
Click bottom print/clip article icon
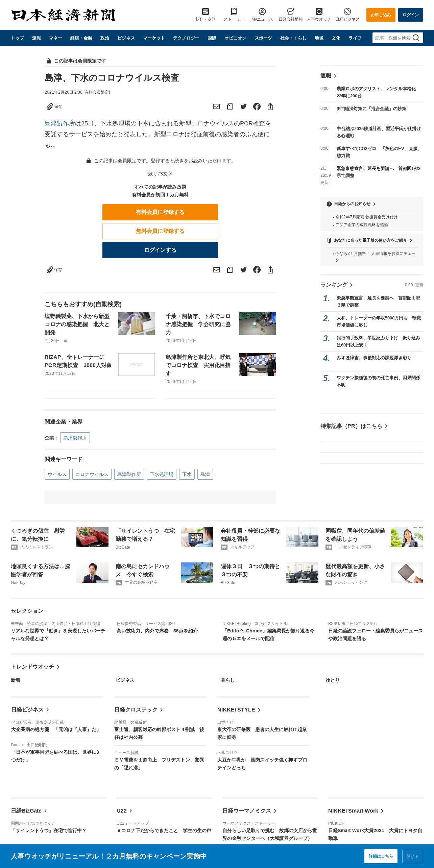230,270
